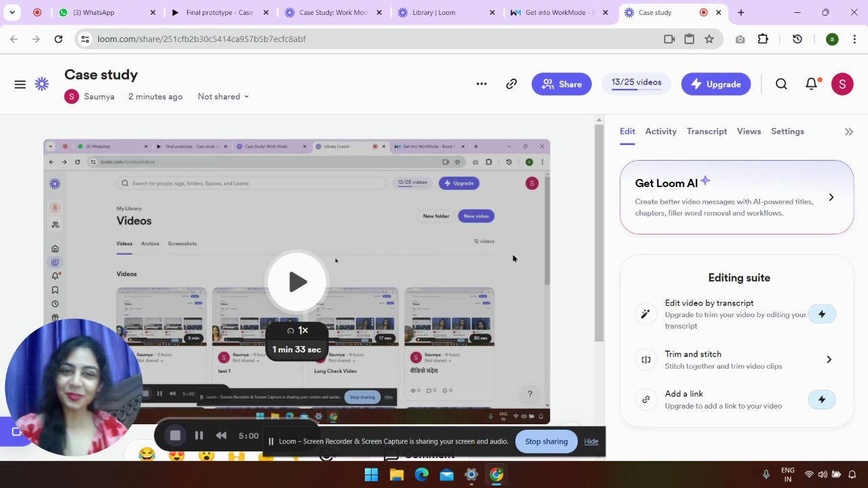Open the Get Loom AI card
The width and height of the screenshot is (868, 488).
tap(736, 197)
